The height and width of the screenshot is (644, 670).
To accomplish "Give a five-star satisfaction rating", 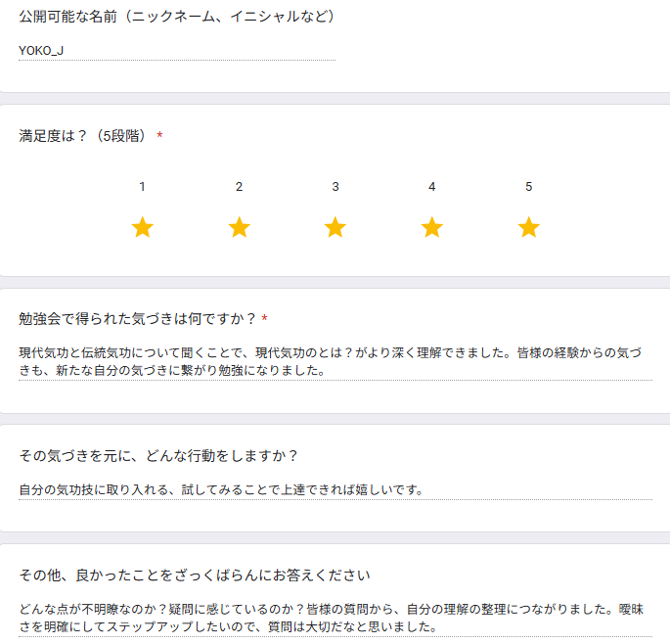I will tap(529, 228).
